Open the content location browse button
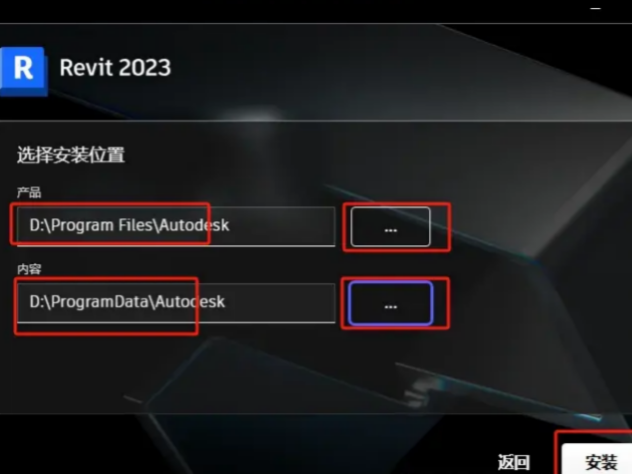Screen dimensions: 632x475 [390, 303]
